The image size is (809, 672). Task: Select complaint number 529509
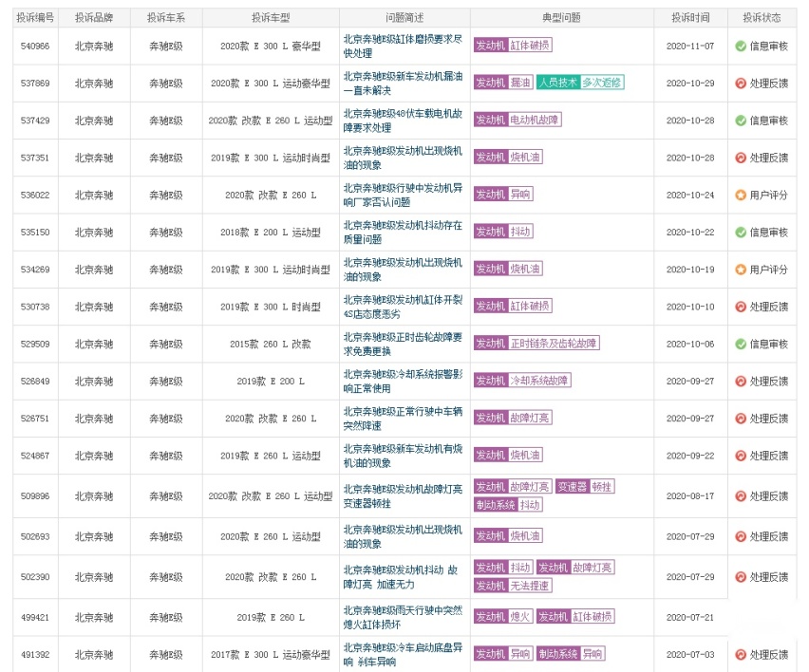coord(35,344)
